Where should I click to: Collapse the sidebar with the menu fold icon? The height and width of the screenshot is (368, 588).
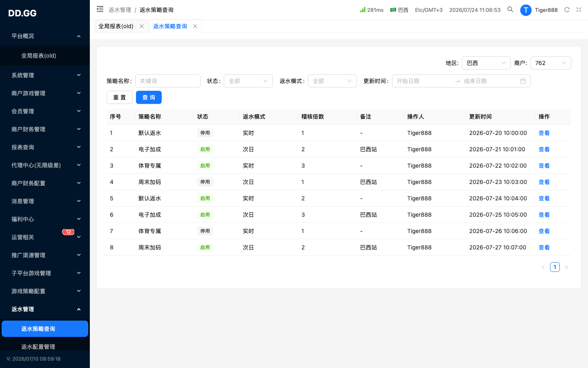point(100,9)
